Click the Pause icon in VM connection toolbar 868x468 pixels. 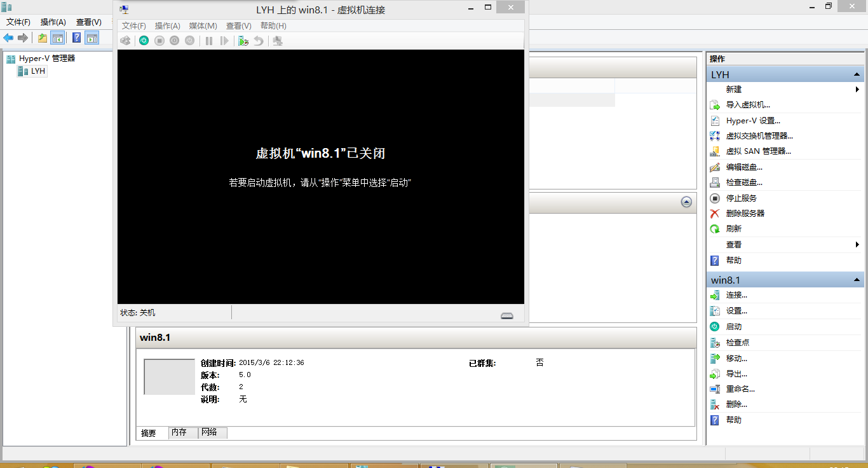[x=209, y=41]
